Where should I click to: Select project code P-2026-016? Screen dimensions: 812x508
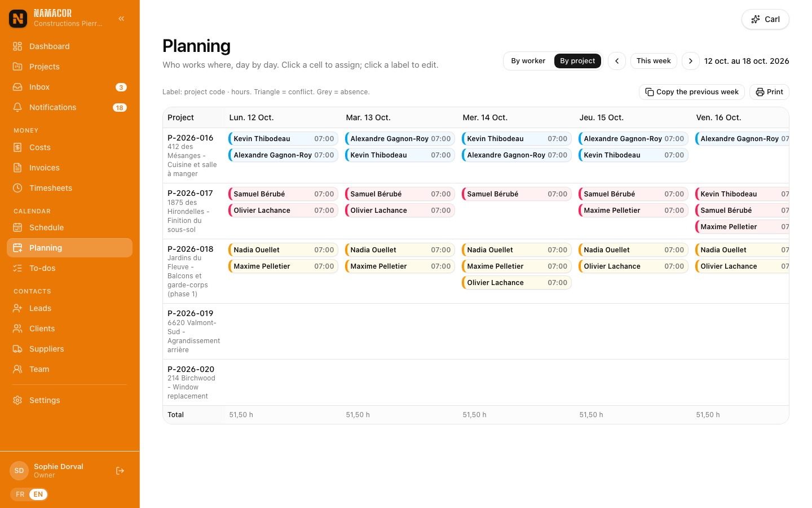(191, 138)
